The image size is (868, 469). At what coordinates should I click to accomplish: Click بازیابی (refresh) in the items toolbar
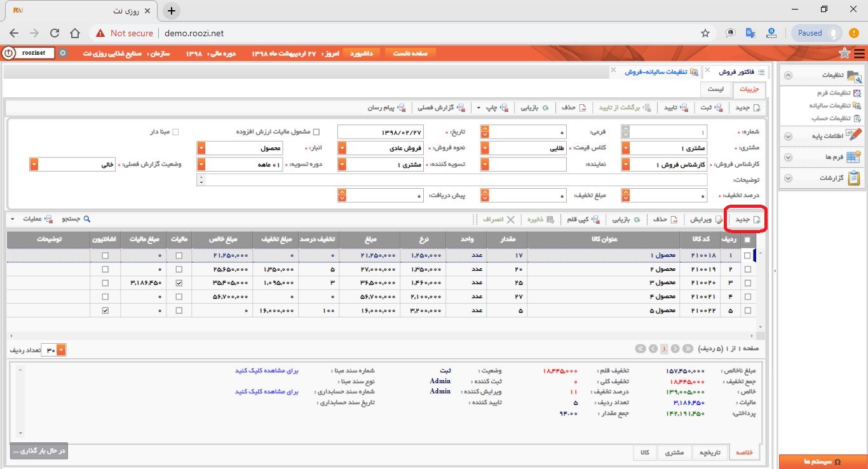pyautogui.click(x=626, y=219)
